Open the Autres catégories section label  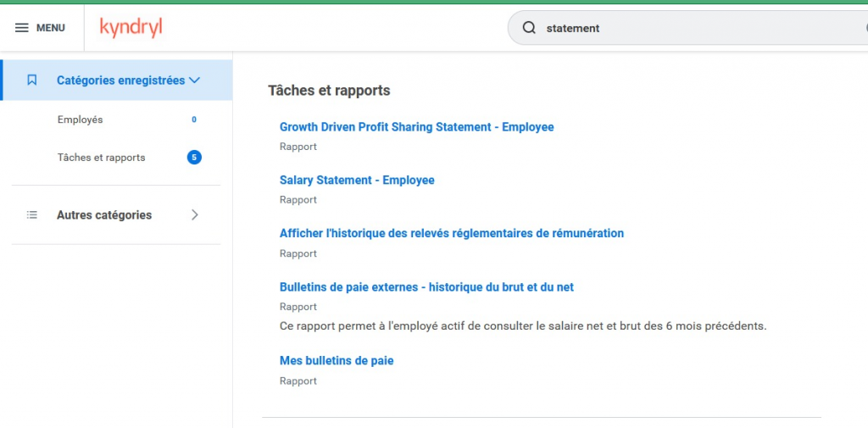(104, 214)
